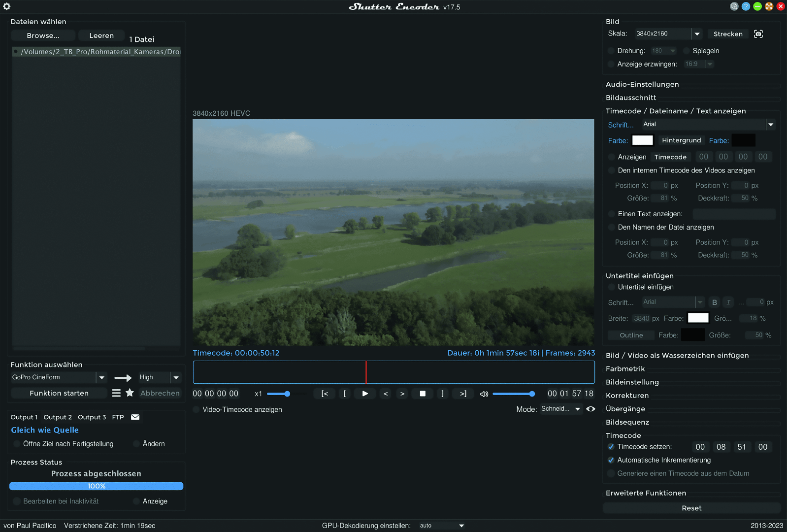The width and height of the screenshot is (787, 532).
Task: Open the queue list icon beside Funktion starten
Action: (x=116, y=393)
